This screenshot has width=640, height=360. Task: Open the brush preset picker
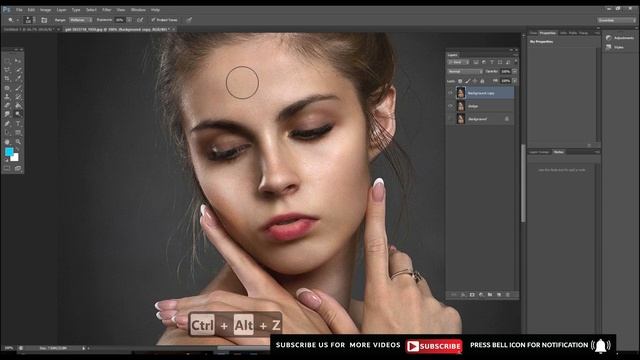point(29,20)
